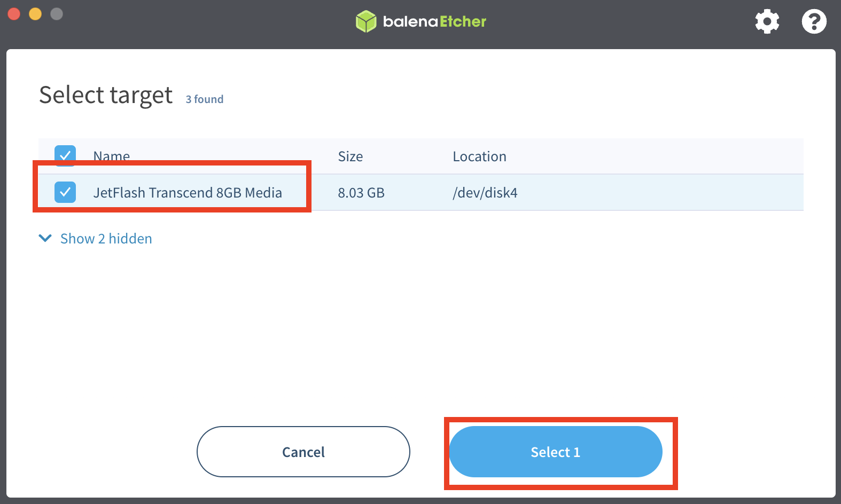The width and height of the screenshot is (841, 504).
Task: Click the balenaEtcher cube logo
Action: click(366, 21)
